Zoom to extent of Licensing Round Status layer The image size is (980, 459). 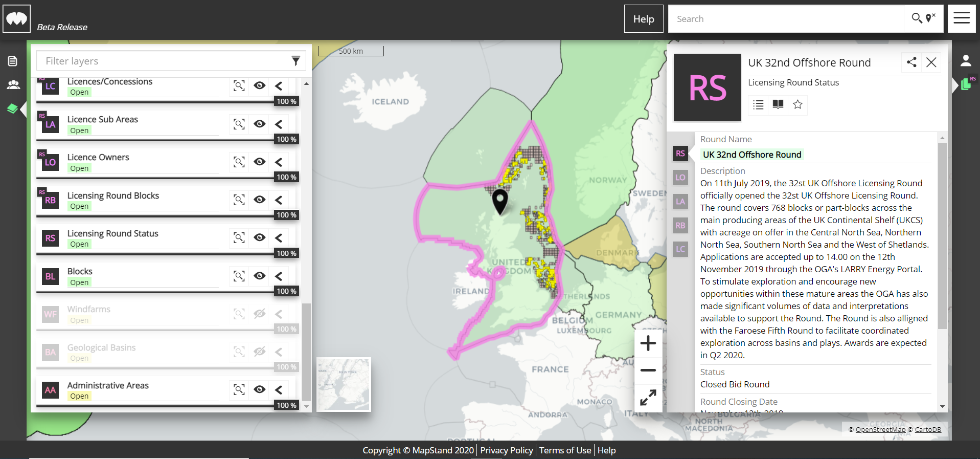pyautogui.click(x=239, y=237)
